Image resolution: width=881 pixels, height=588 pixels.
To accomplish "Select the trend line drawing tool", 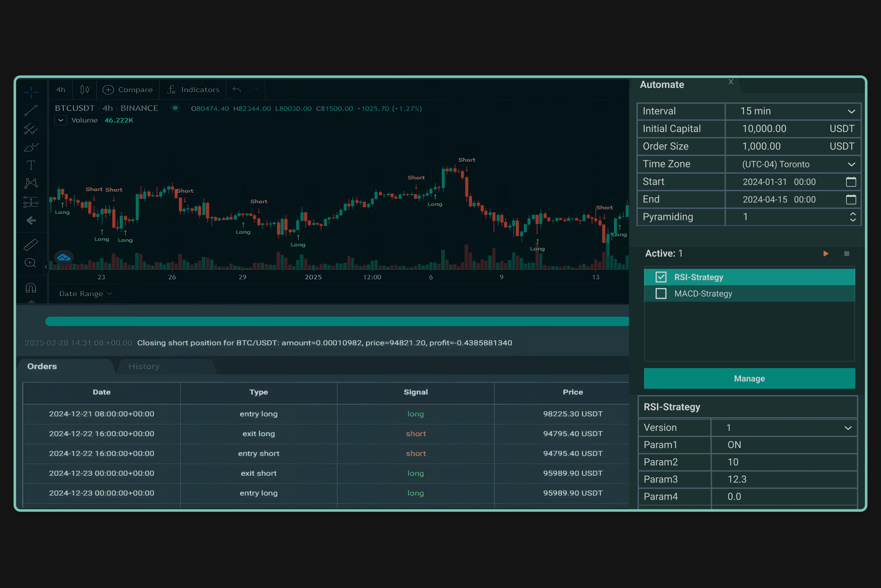I will pos(31,110).
